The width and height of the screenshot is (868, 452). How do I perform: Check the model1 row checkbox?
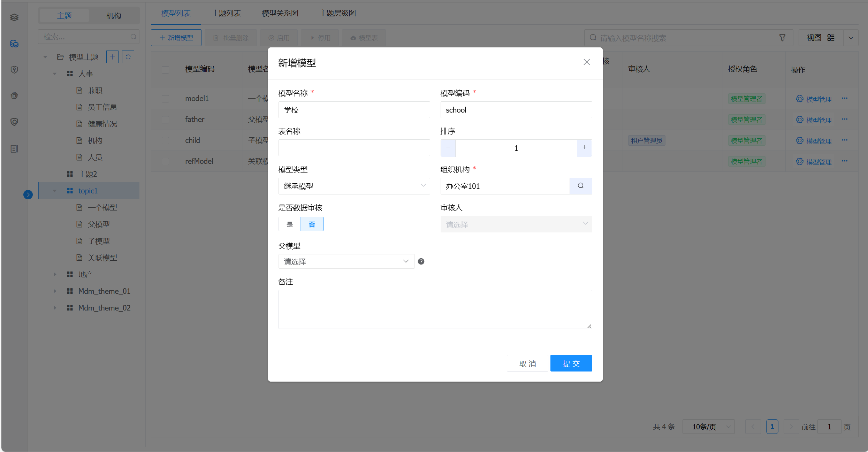pyautogui.click(x=166, y=99)
